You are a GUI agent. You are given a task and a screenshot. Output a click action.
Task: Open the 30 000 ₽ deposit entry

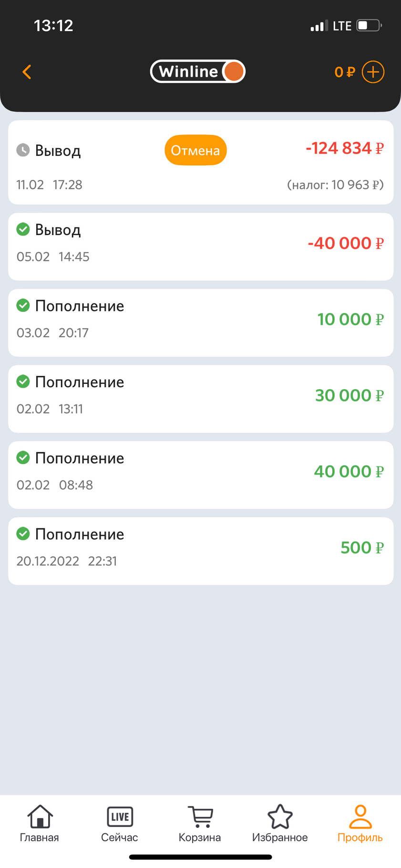(x=200, y=399)
